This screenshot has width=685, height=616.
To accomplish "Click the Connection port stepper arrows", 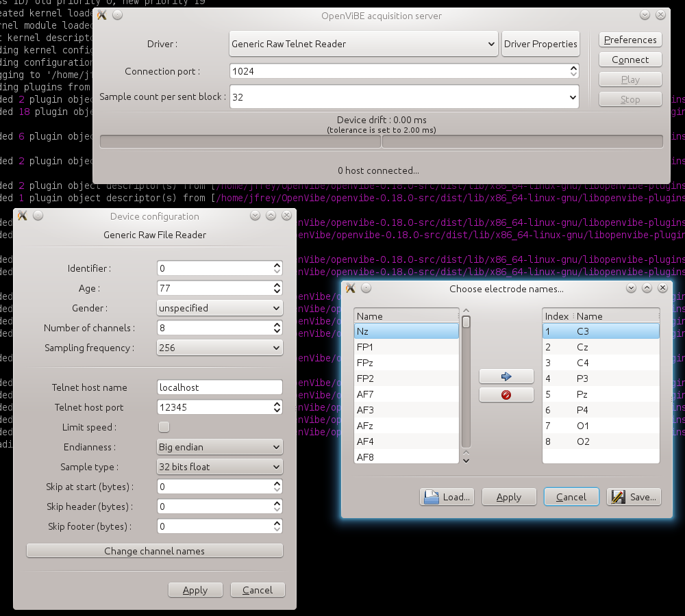I will (x=573, y=71).
